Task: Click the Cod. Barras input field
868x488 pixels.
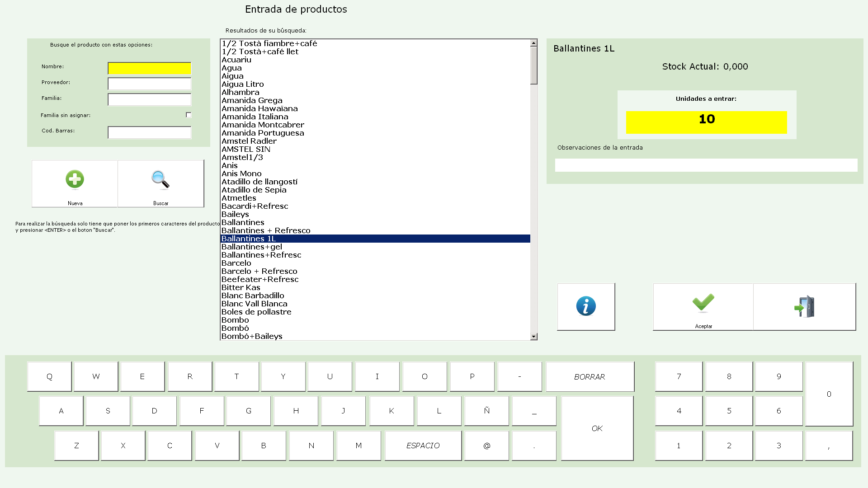Action: (x=149, y=132)
